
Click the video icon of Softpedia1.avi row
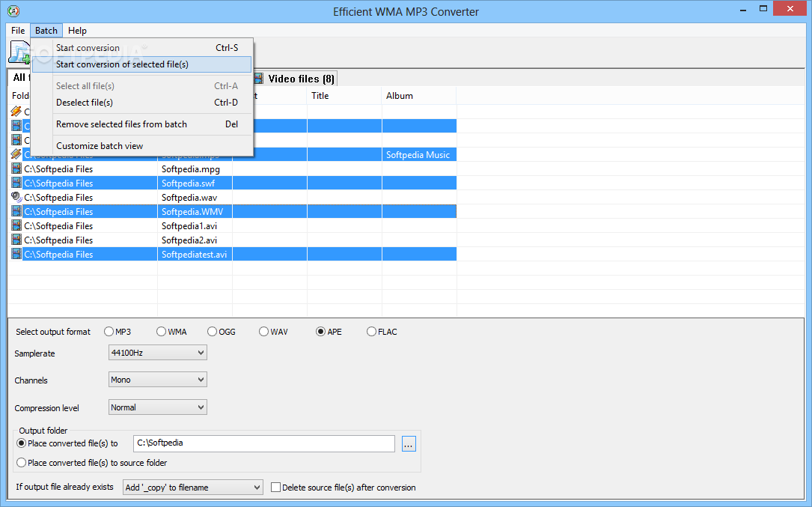(x=16, y=225)
